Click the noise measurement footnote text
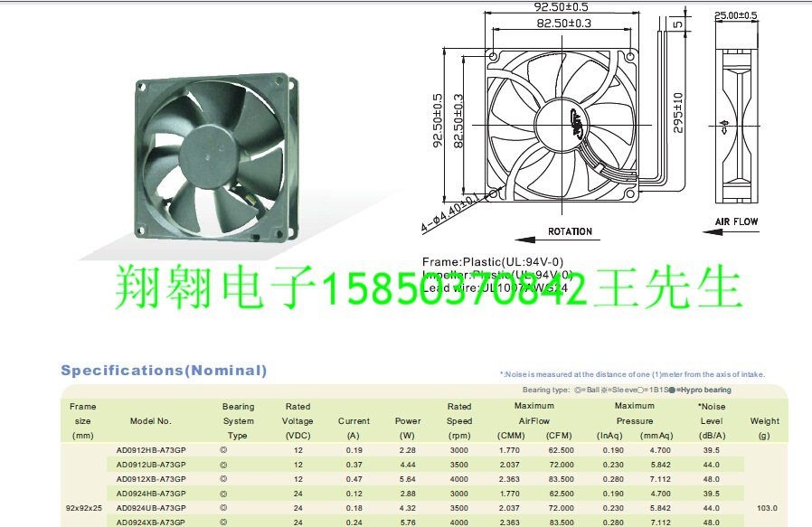The image size is (812, 527). click(x=632, y=374)
